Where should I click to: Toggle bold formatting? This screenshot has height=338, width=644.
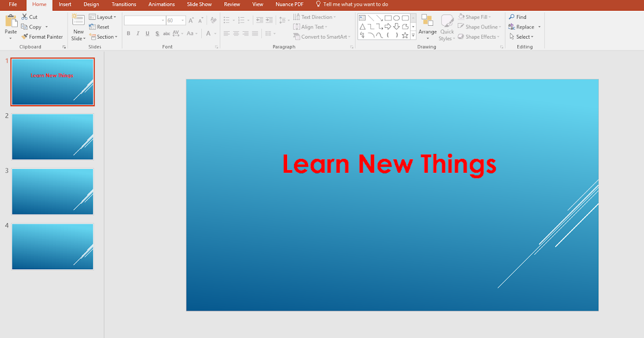128,33
